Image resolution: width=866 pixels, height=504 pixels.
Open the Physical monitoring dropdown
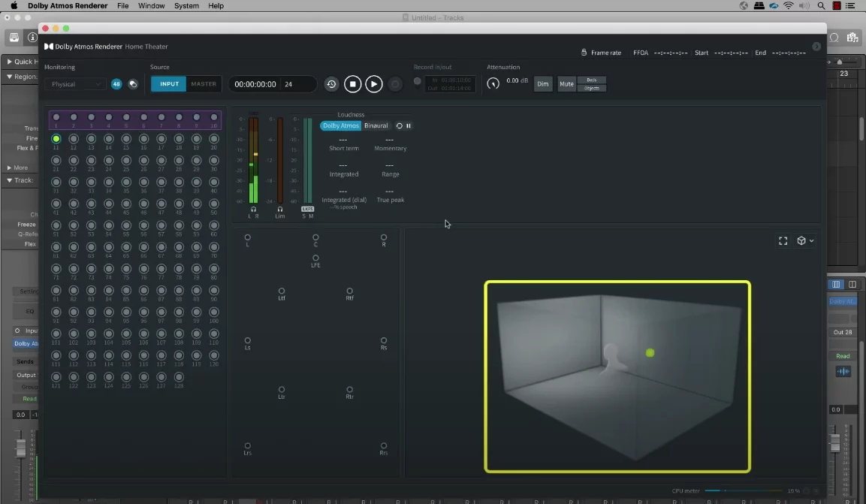click(74, 84)
